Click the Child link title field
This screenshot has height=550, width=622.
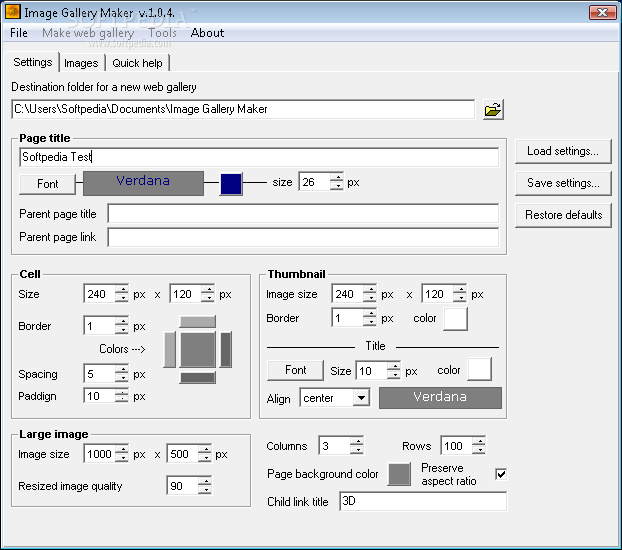pos(423,501)
